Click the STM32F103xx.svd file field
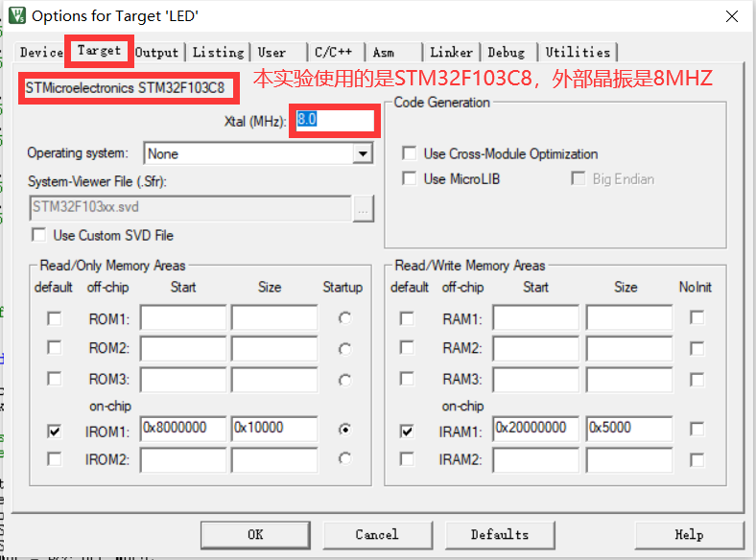Screen dimensions: 756x560 click(190, 208)
